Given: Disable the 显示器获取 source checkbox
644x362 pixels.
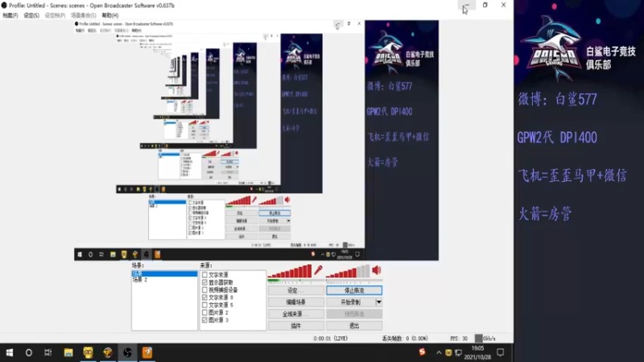Looking at the screenshot, I should click(204, 282).
